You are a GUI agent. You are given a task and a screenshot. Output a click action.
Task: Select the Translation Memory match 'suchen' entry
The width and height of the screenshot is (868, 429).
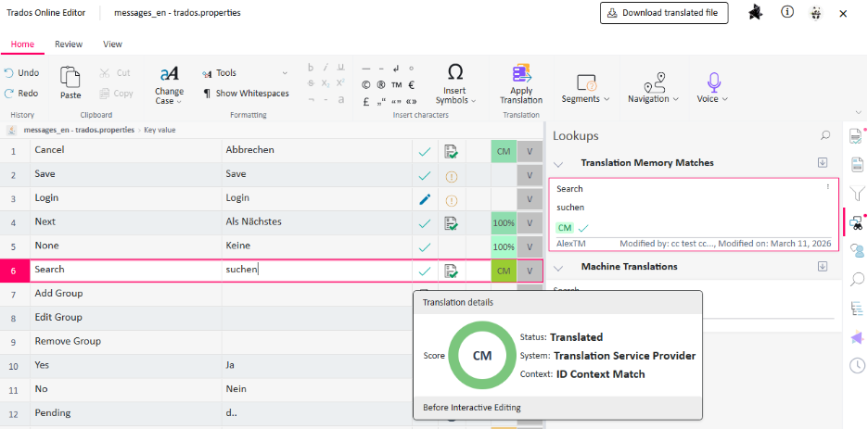pos(694,215)
